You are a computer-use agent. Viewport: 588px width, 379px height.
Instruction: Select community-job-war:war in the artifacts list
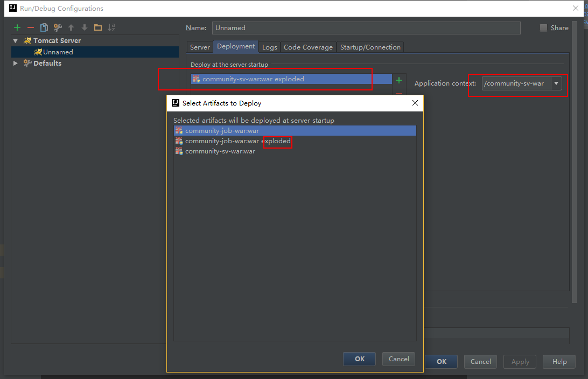[295, 130]
